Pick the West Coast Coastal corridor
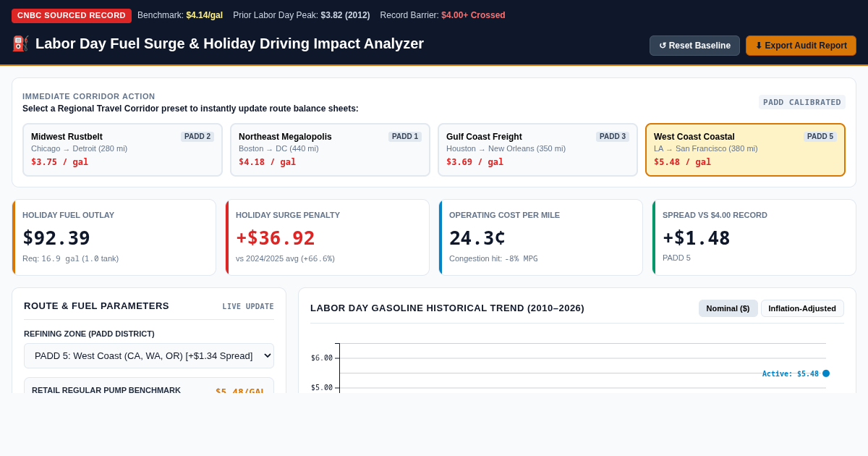Image resolution: width=868 pixels, height=456 pixels. [745, 150]
